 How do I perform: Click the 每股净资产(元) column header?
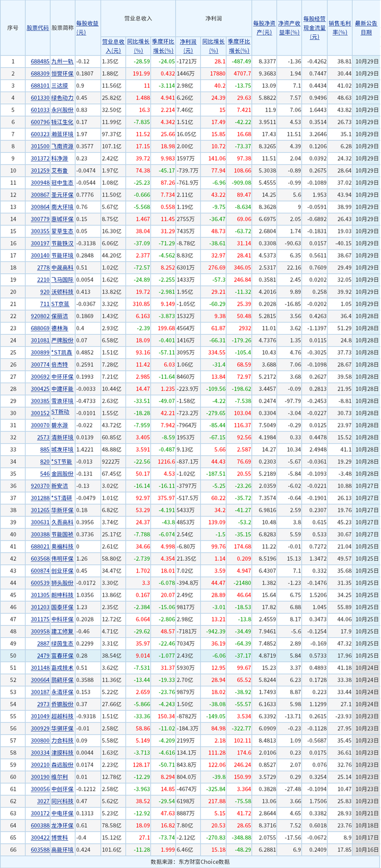tap(264, 28)
